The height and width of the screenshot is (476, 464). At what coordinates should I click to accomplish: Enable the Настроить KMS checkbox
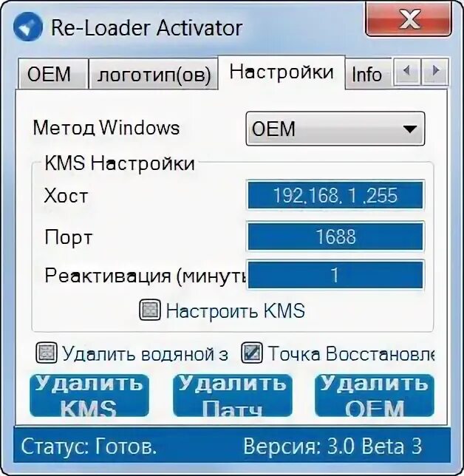pos(150,310)
